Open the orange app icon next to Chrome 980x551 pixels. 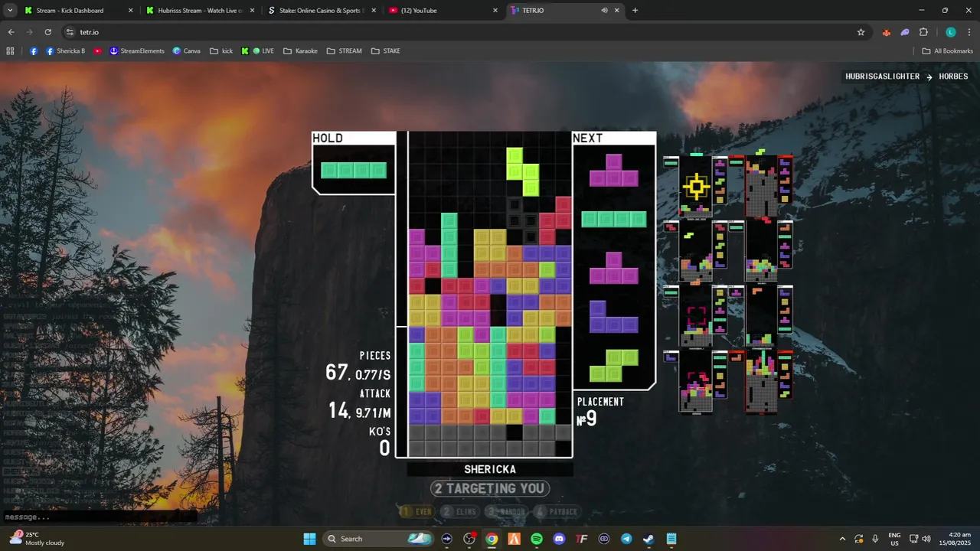514,539
